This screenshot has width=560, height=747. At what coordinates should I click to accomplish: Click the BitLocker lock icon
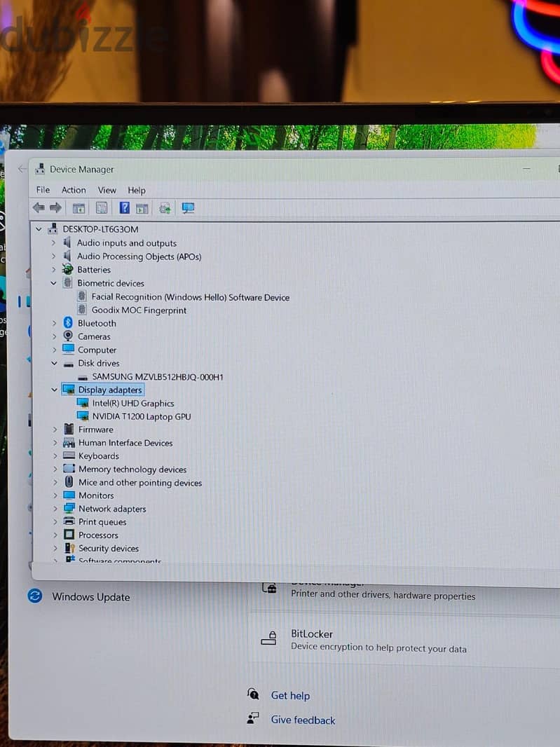click(269, 638)
